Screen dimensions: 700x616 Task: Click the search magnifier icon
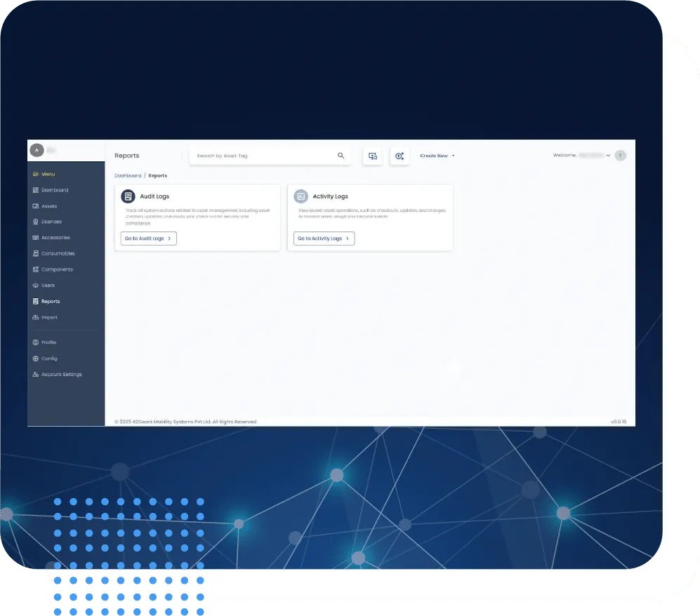pyautogui.click(x=341, y=156)
